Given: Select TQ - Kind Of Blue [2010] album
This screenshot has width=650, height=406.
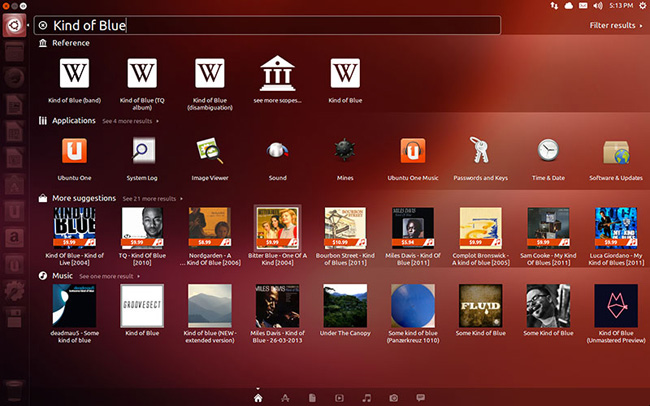Looking at the screenshot, I should pos(142,227).
